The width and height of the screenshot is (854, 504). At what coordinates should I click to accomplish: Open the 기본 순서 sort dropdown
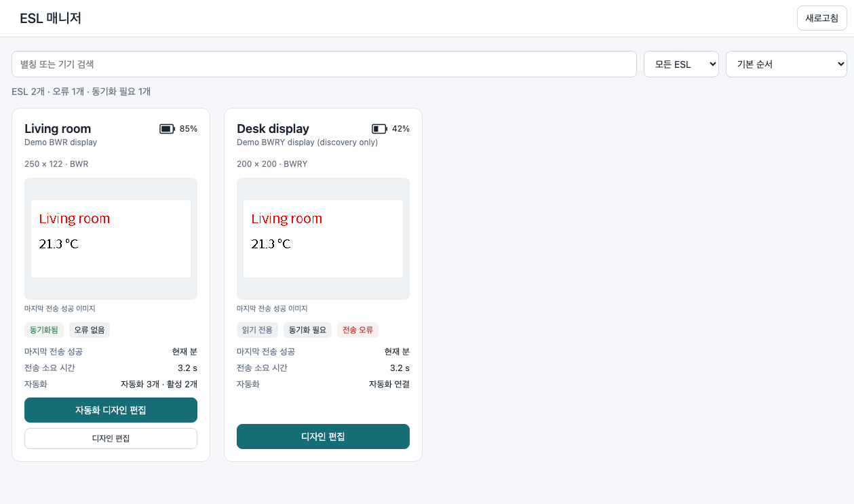point(786,64)
